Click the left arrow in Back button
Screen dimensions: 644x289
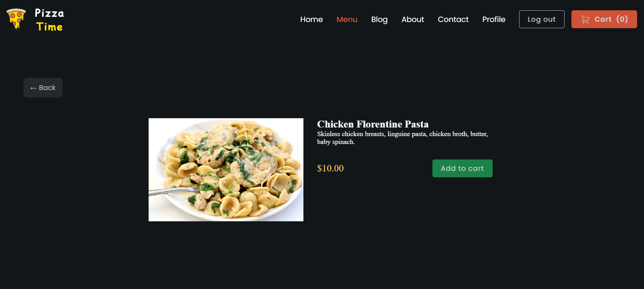click(x=33, y=88)
